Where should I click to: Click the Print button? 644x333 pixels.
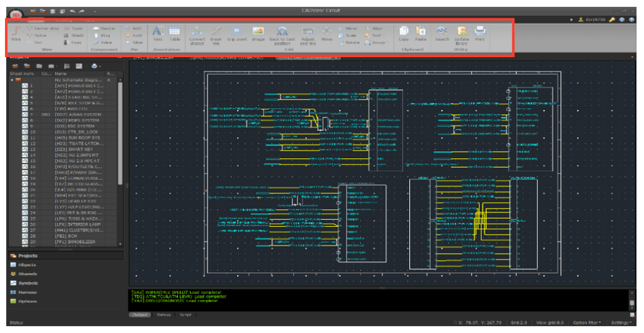click(480, 34)
